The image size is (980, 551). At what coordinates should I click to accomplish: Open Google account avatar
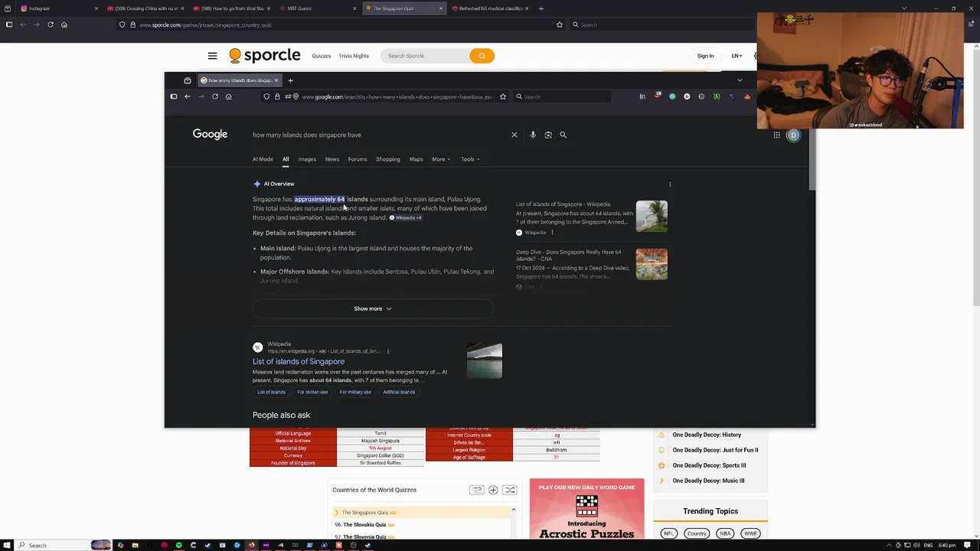pos(793,135)
